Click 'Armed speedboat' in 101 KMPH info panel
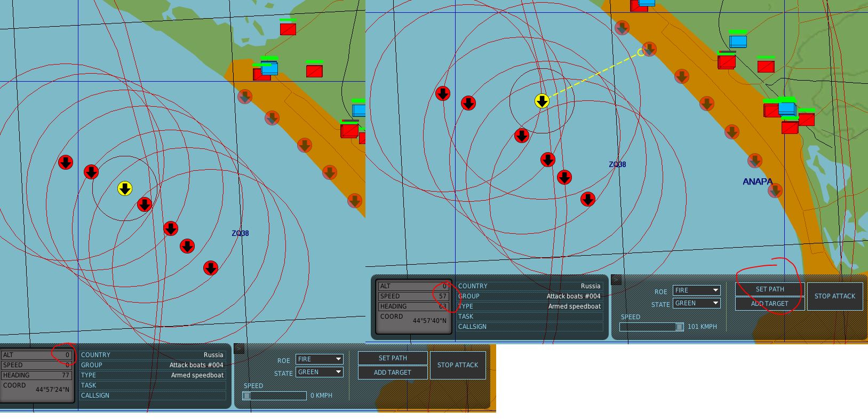The width and height of the screenshot is (868, 419). tap(575, 306)
